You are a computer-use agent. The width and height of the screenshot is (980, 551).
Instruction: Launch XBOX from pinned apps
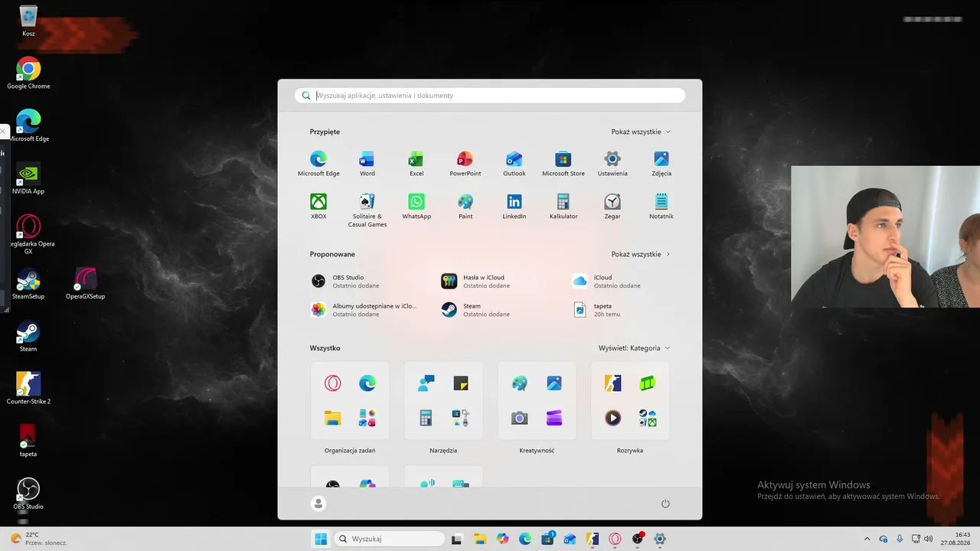[x=318, y=207]
